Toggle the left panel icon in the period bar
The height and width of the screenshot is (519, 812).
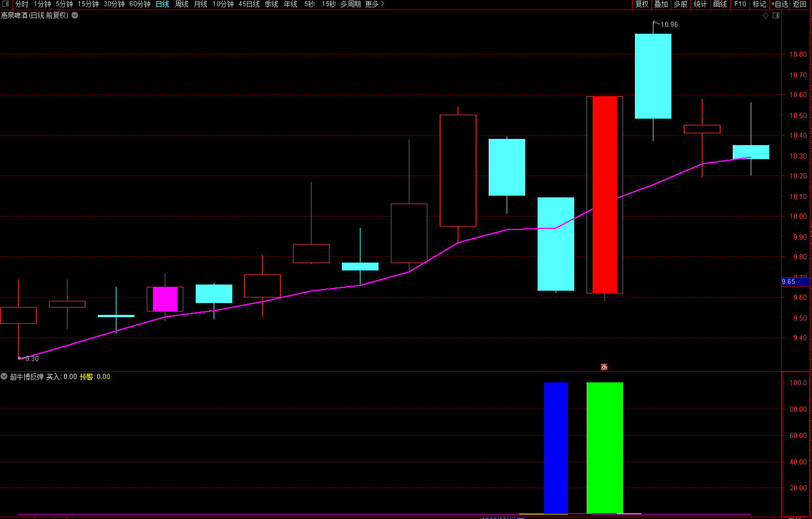tap(6, 4)
